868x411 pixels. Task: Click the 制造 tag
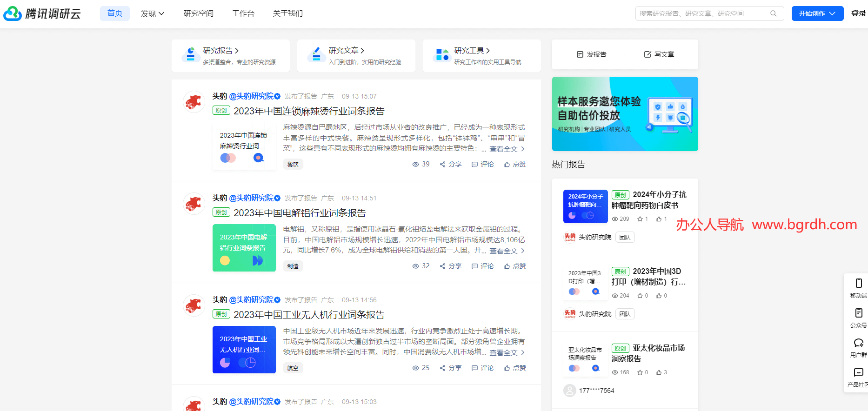(x=293, y=266)
